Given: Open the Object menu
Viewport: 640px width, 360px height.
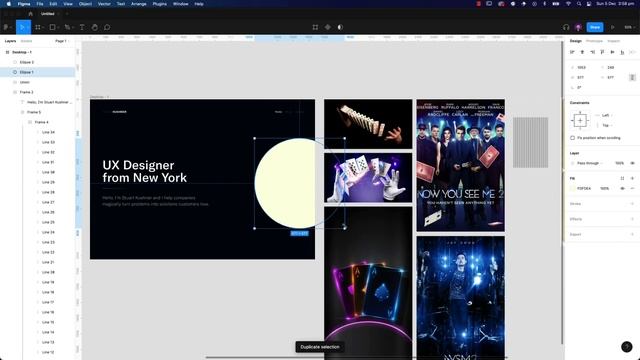Looking at the screenshot, I should [85, 4].
